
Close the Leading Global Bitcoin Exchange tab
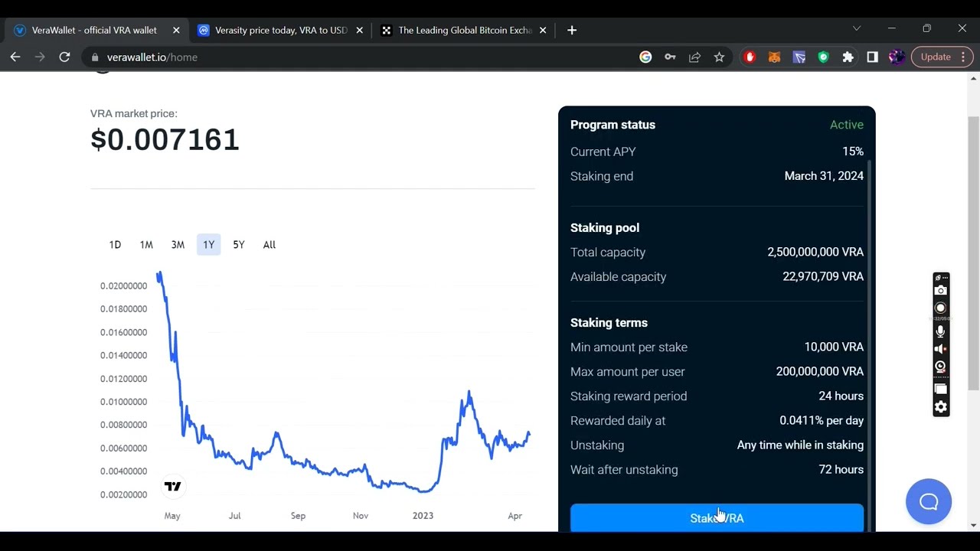tap(543, 30)
